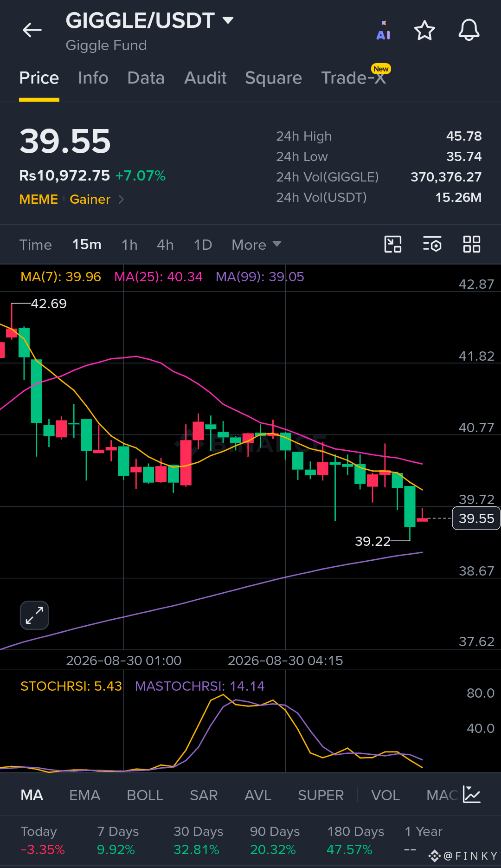Open the MEME tag link
This screenshot has height=868, width=501.
[39, 199]
